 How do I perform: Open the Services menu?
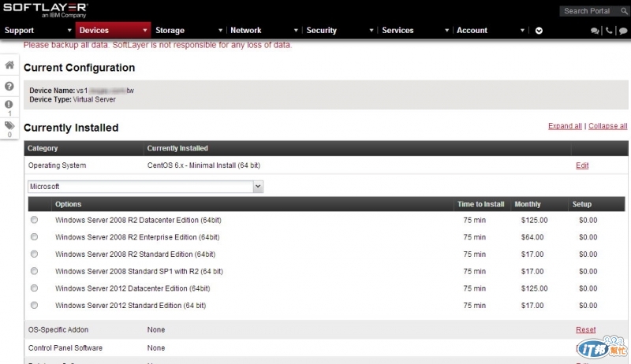click(398, 31)
